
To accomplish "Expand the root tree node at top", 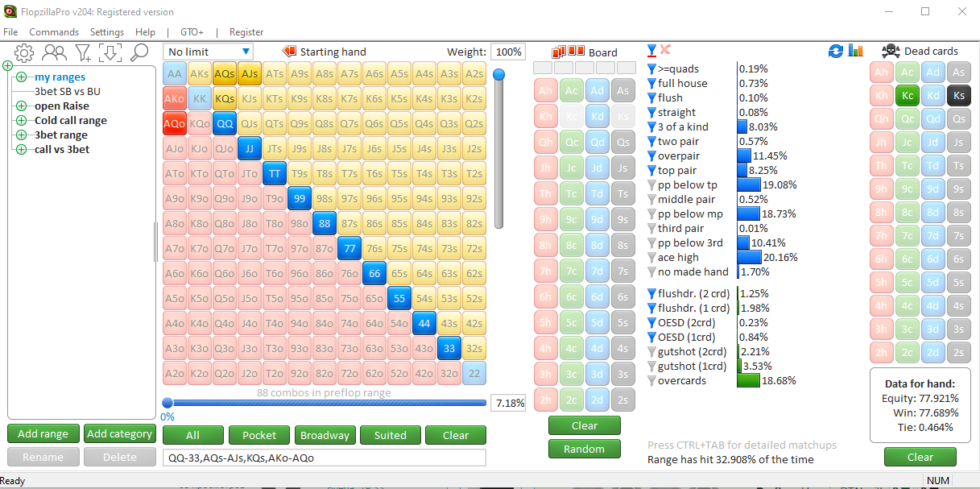I will 8,66.
